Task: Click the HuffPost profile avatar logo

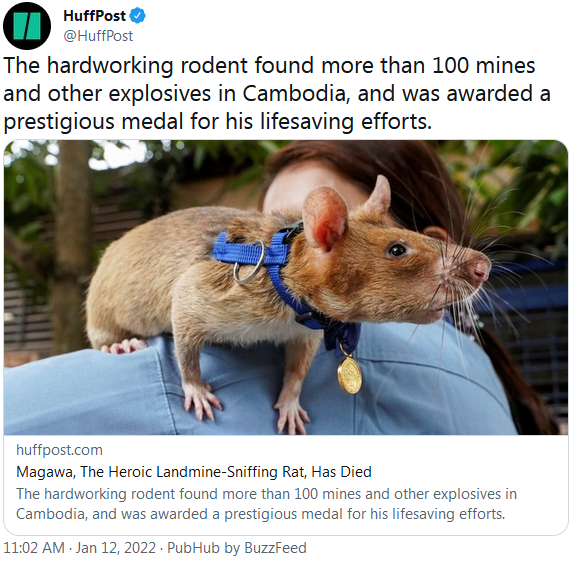Action: click(x=27, y=25)
